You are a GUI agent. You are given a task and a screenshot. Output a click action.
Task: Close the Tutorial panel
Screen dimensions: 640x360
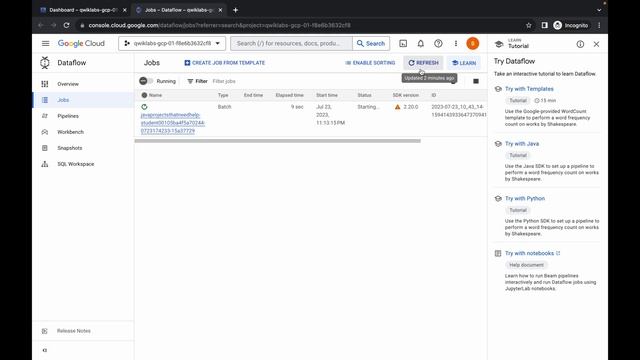(596, 44)
